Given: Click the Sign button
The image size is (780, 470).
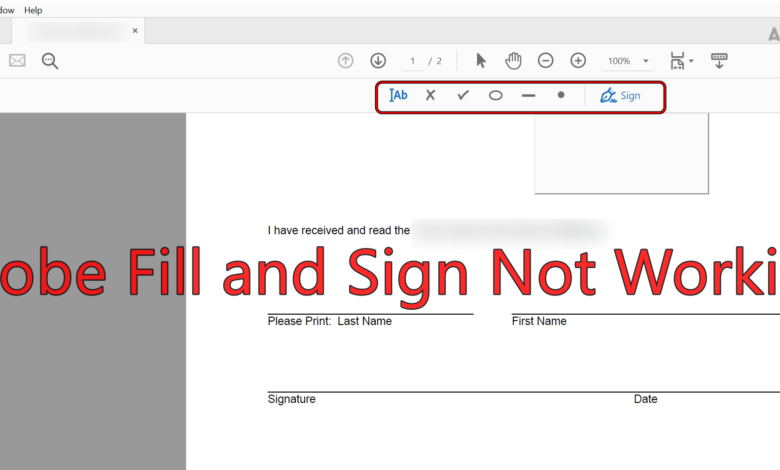Looking at the screenshot, I should [x=620, y=95].
